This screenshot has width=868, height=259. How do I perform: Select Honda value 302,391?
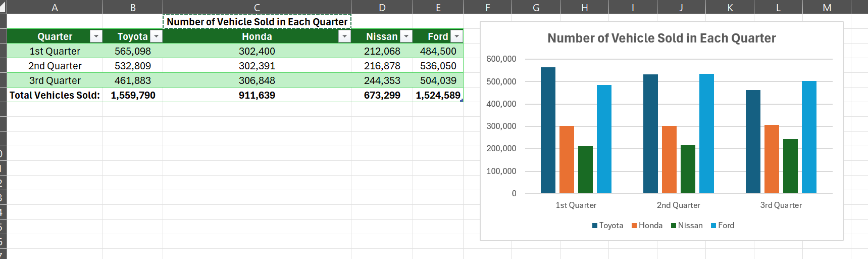point(257,66)
